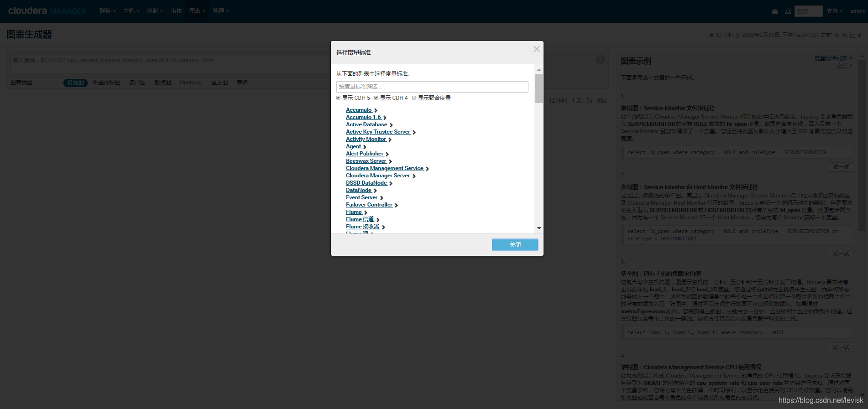Click the rewind time range arrow

coord(711,35)
